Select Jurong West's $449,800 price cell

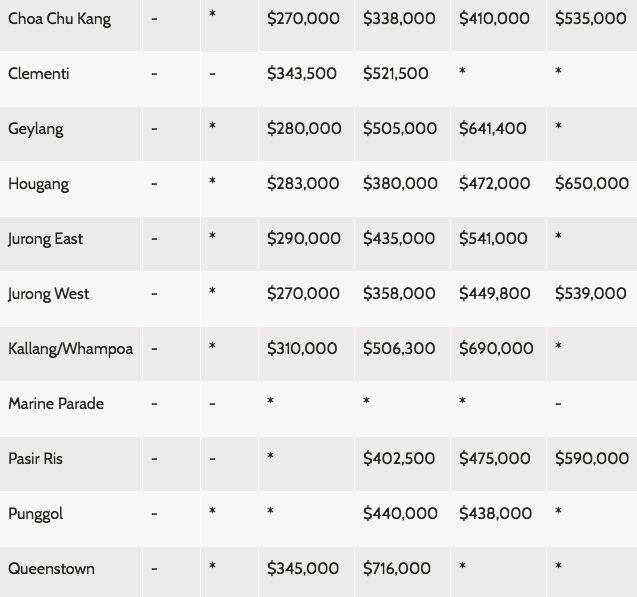[x=495, y=294]
